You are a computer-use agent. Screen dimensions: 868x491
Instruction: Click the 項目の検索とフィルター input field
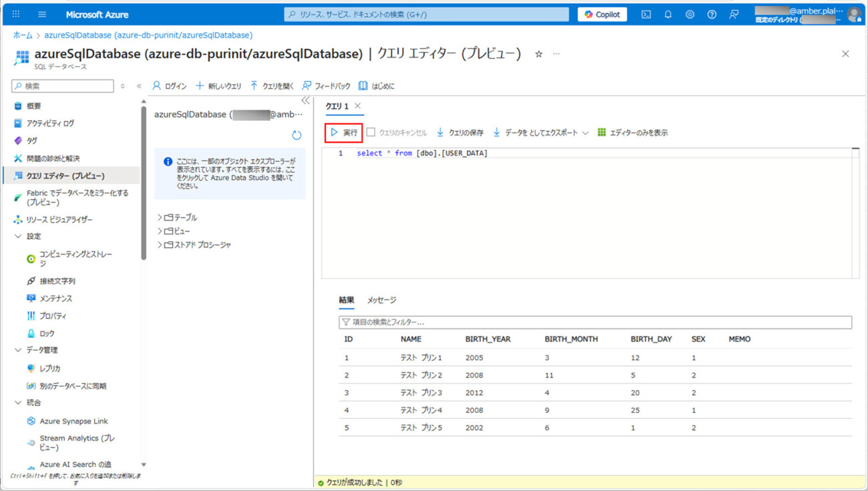click(x=594, y=322)
